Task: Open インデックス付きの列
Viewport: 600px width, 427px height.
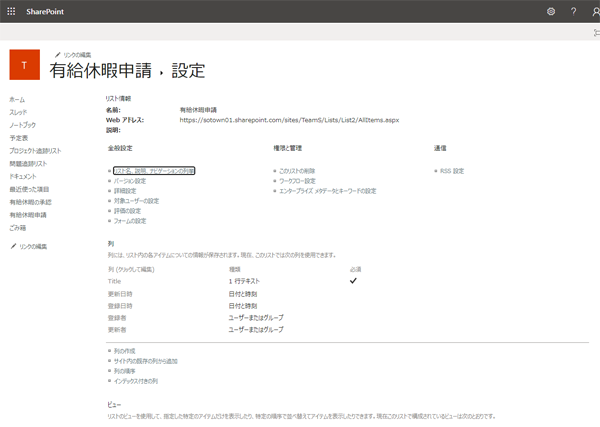Action: (136, 381)
